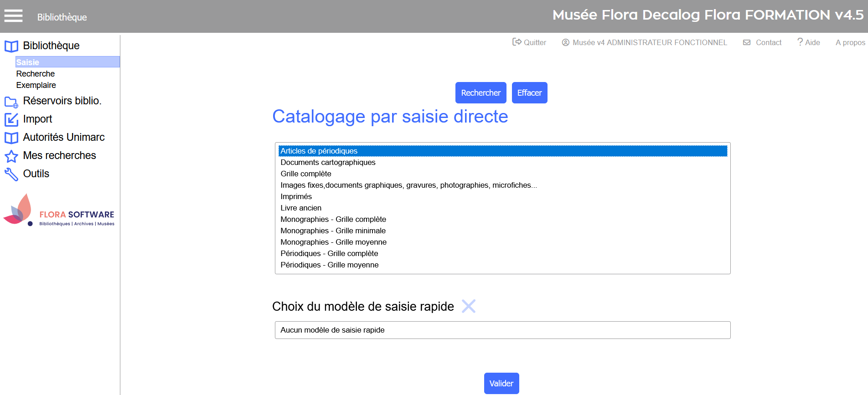The width and height of the screenshot is (868, 395).
Task: Click the Import arrow icon
Action: point(11,119)
